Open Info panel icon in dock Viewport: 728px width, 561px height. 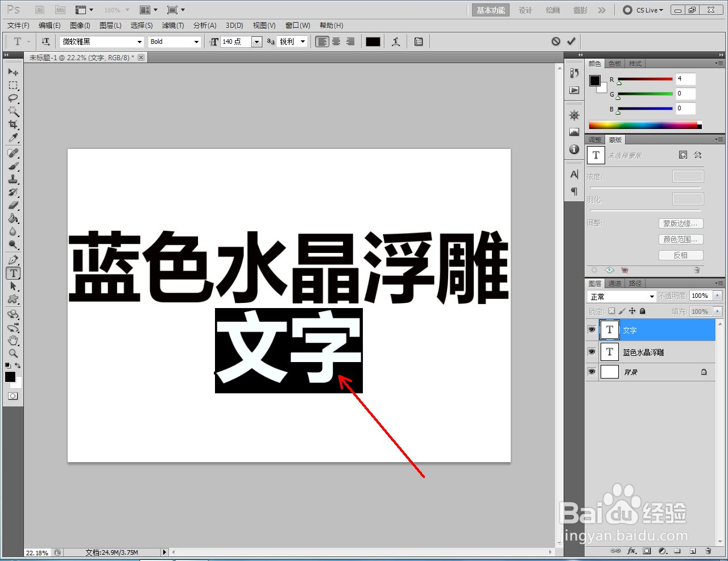coord(574,149)
